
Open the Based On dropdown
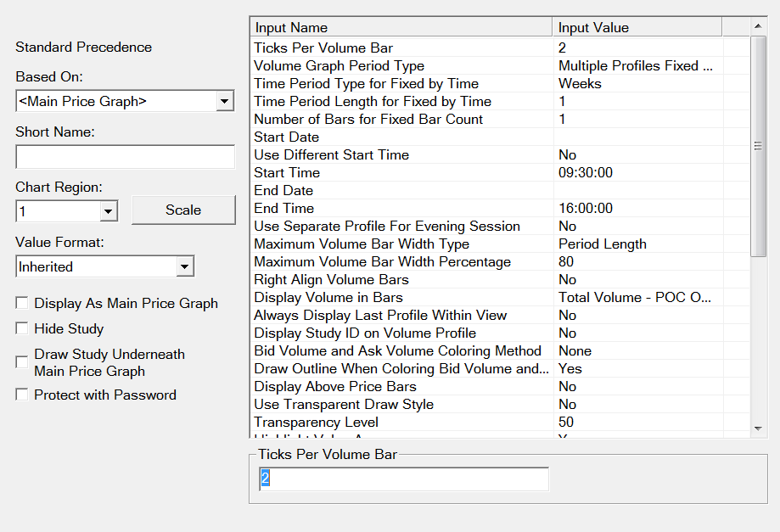[225, 102]
